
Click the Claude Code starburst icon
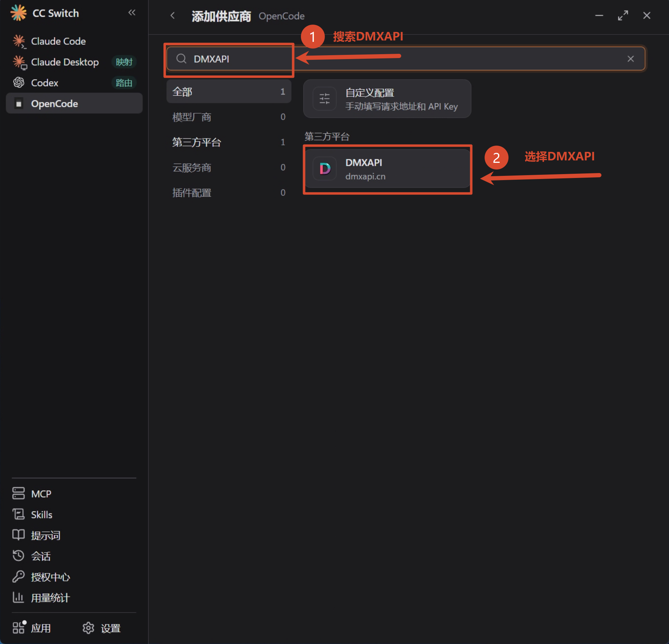(19, 41)
